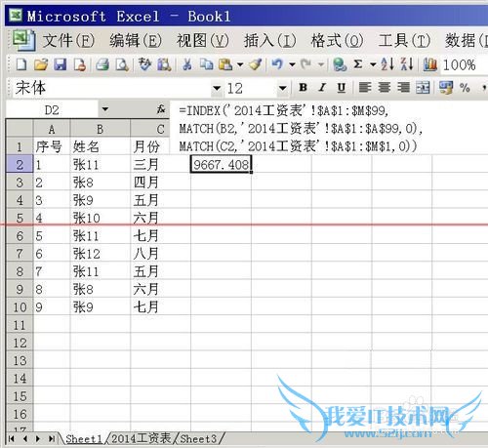The width and height of the screenshot is (488, 448).
Task: Go to last sheet with tab scroll button
Action: (51, 439)
